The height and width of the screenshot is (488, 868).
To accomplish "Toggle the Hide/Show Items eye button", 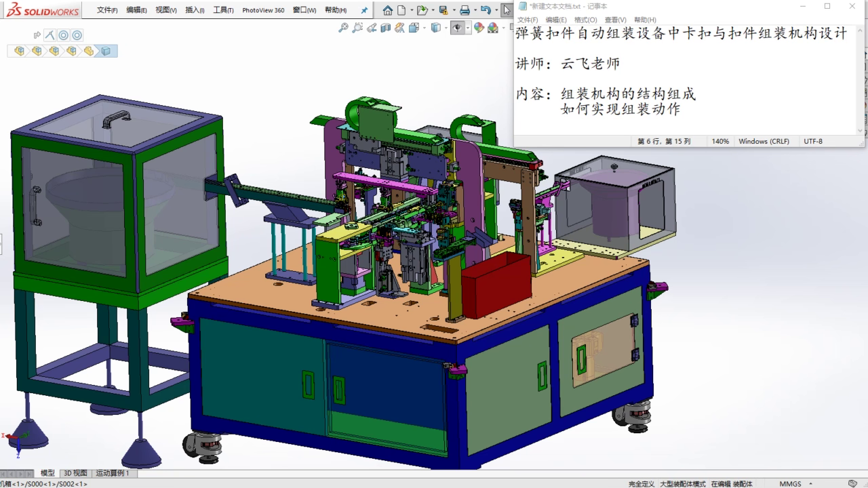I will click(458, 28).
